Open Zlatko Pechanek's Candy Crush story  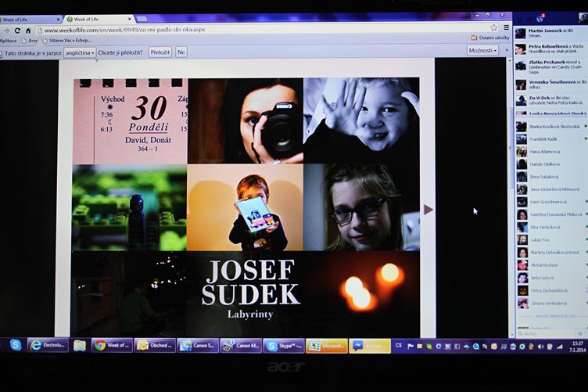(550, 67)
